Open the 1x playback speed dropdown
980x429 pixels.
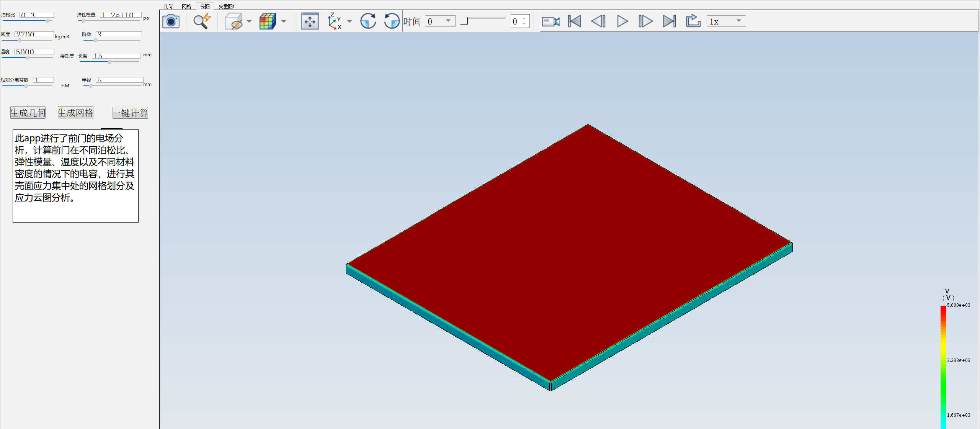726,21
